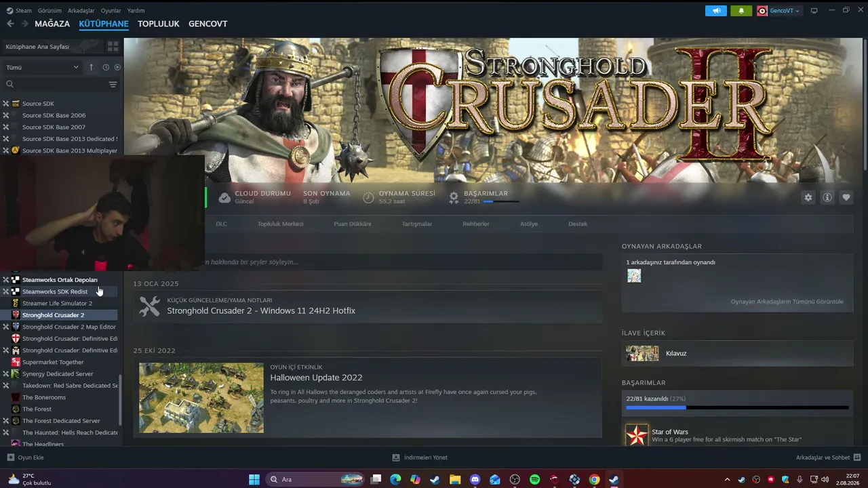Open the Halloween Update 2022 headline
868x488 pixels.
click(x=316, y=378)
